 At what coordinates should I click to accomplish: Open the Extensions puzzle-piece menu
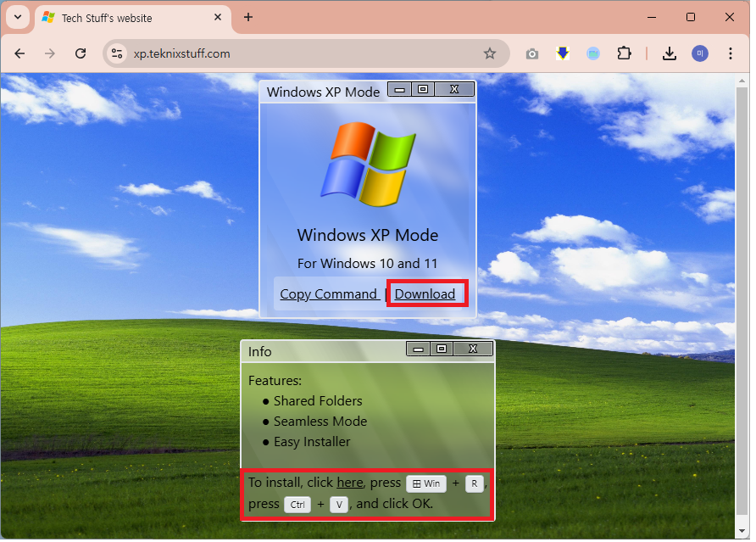624,53
